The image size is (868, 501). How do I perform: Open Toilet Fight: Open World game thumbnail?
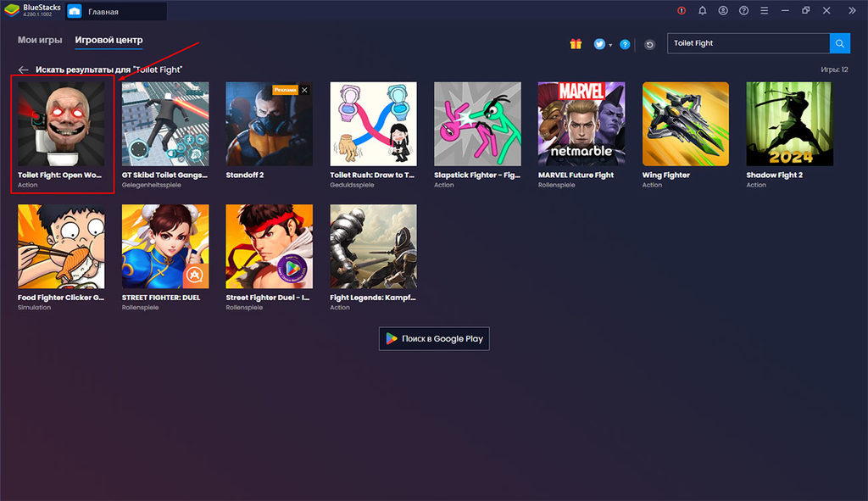[61, 124]
